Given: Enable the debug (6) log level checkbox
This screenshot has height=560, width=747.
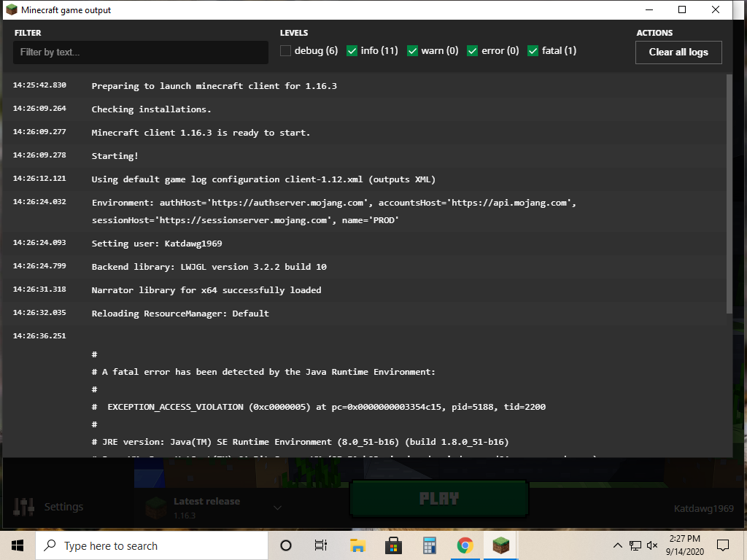Looking at the screenshot, I should click(x=285, y=51).
